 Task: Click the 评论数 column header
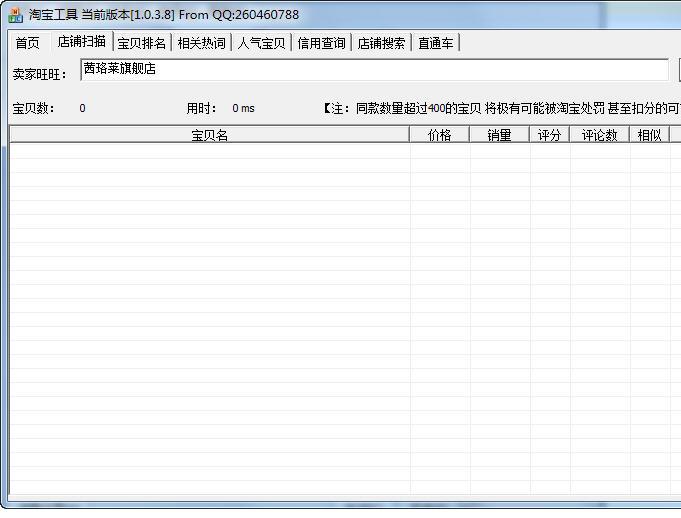click(x=599, y=135)
